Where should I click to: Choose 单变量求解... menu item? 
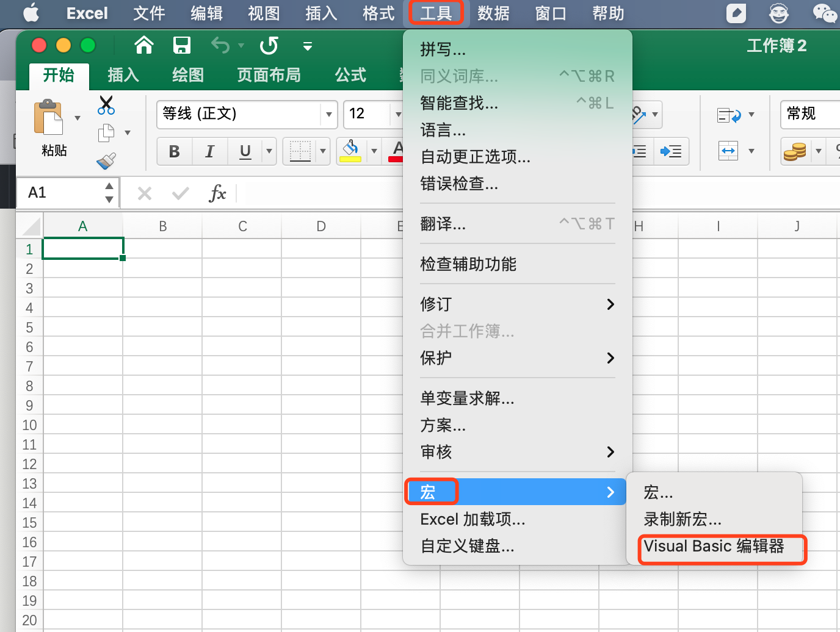[517, 398]
